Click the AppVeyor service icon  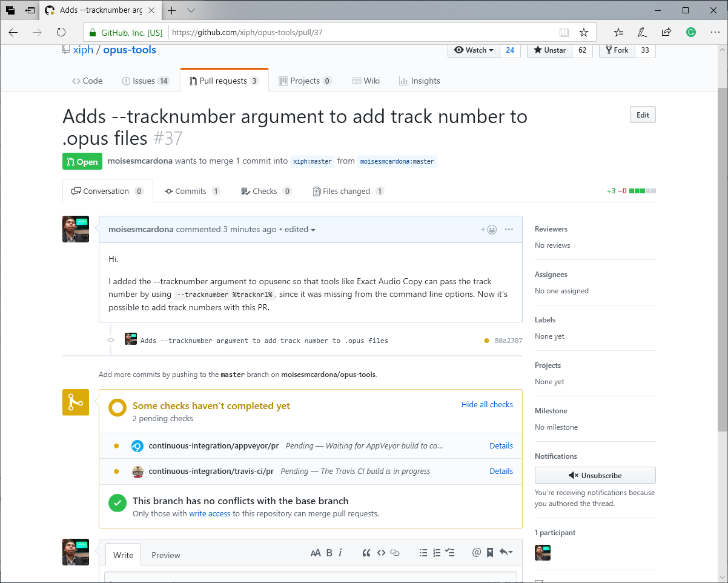coord(137,446)
